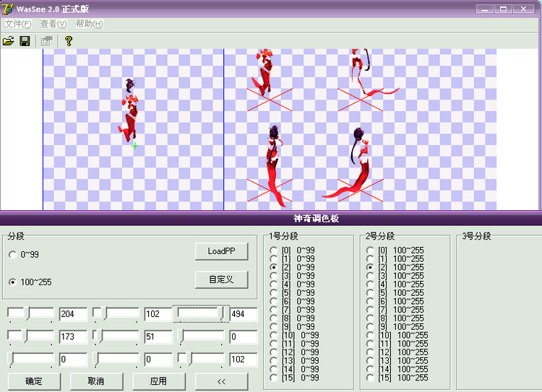Screen dimensions: 542x392
Task: Select [9] 0~99 in 1号分段
Action: pyautogui.click(x=293, y=326)
